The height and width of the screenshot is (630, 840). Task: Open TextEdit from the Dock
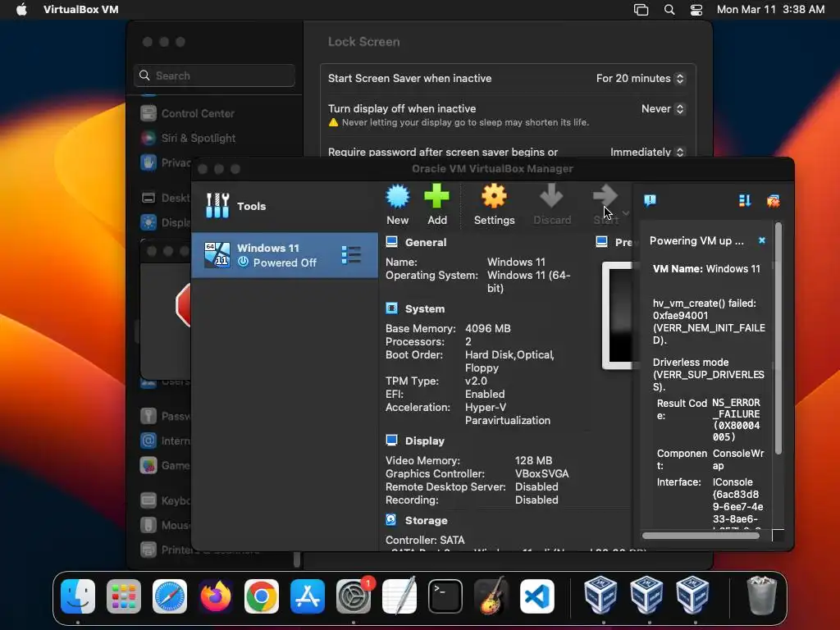click(x=399, y=596)
